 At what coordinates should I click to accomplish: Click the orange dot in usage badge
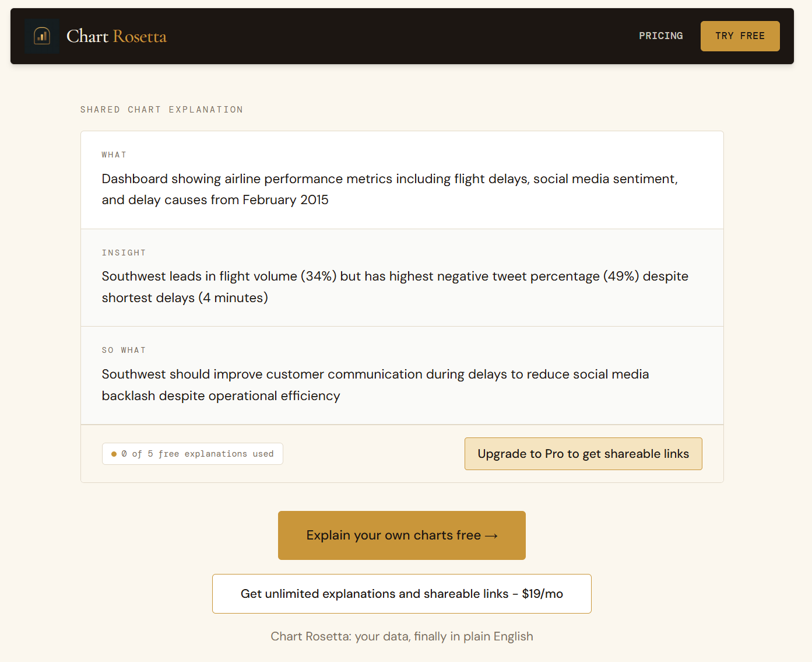click(114, 454)
